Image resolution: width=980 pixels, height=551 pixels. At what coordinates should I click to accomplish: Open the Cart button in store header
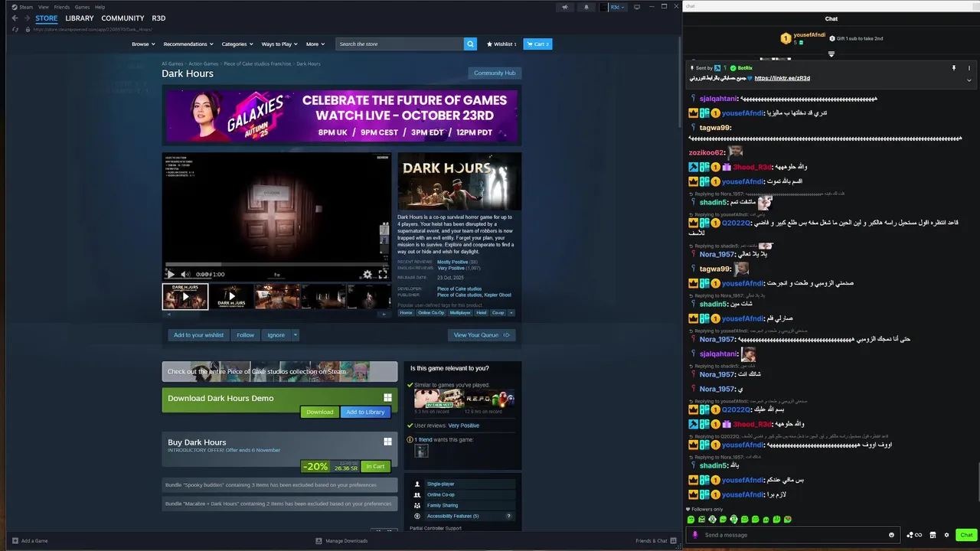click(537, 44)
